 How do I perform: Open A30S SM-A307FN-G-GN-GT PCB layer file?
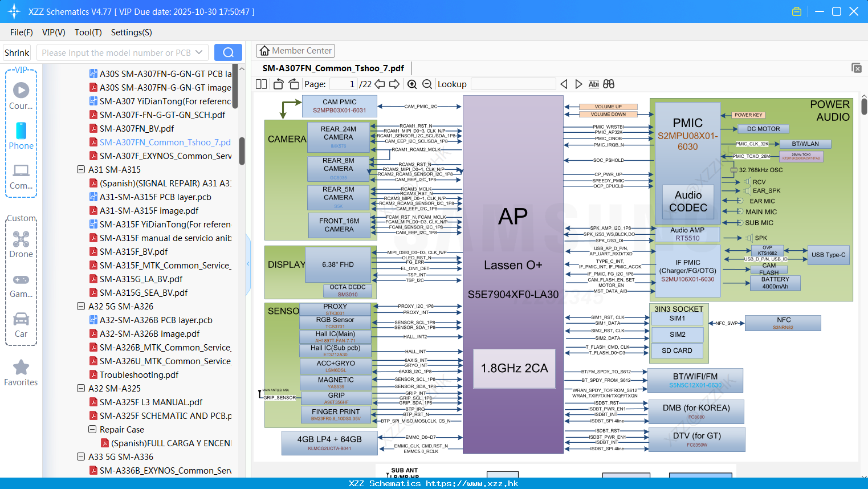click(x=160, y=74)
